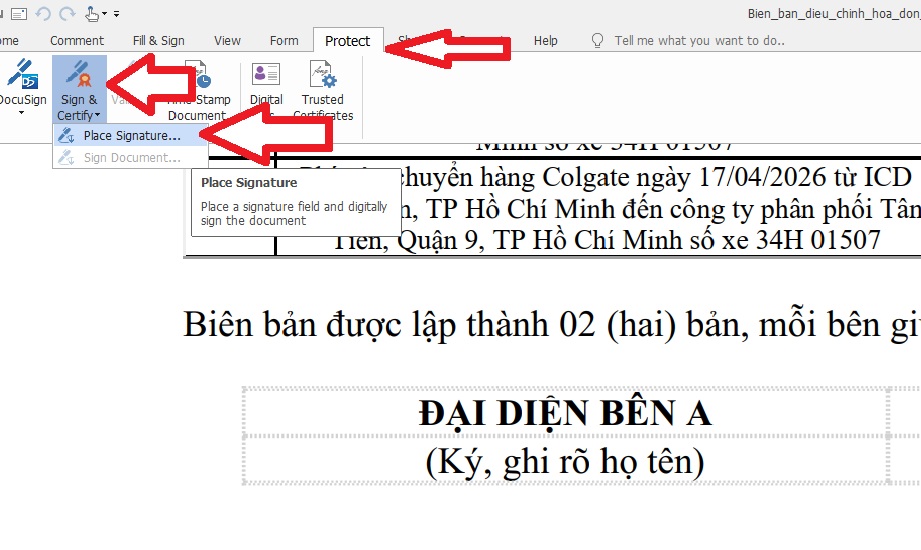
Task: Open Trusted Certificates
Action: tap(323, 90)
